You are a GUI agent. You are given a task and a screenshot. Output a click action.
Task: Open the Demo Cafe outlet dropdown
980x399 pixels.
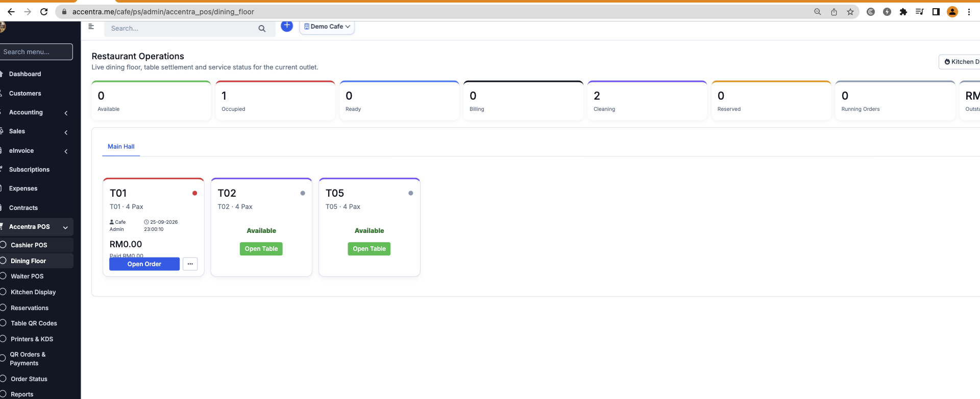tap(327, 27)
